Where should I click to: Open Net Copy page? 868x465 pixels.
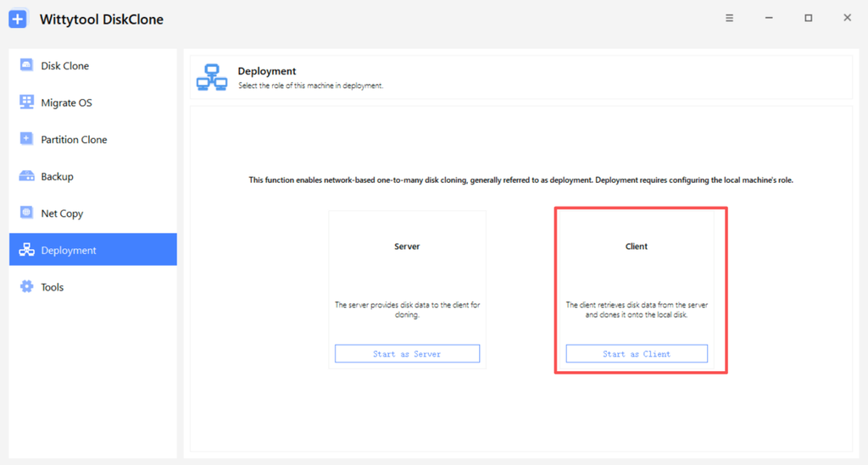coord(93,213)
